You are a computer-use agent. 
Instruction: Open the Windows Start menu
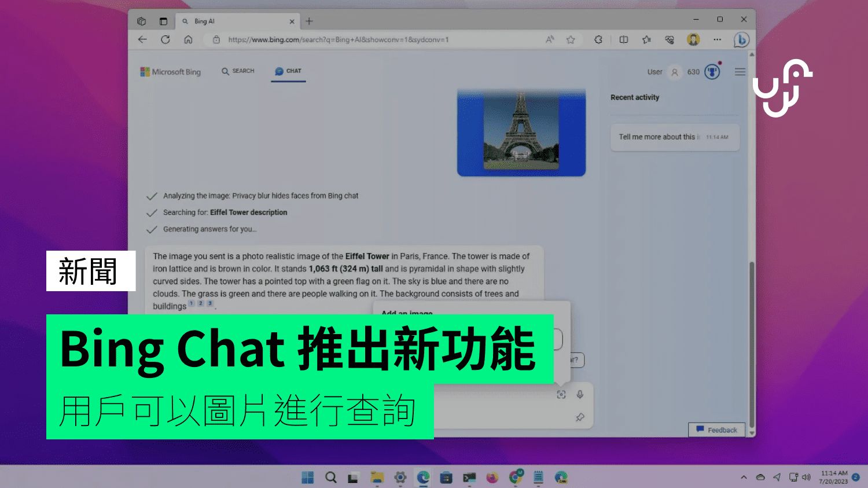point(308,478)
